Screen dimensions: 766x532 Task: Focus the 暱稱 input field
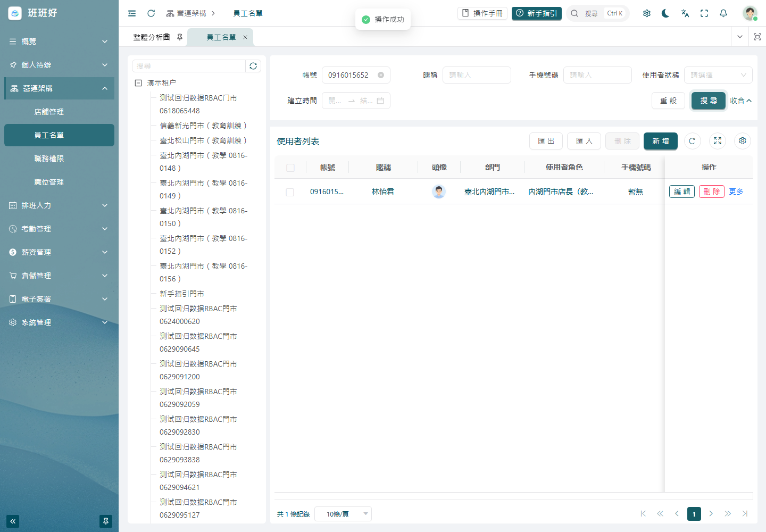click(x=477, y=75)
